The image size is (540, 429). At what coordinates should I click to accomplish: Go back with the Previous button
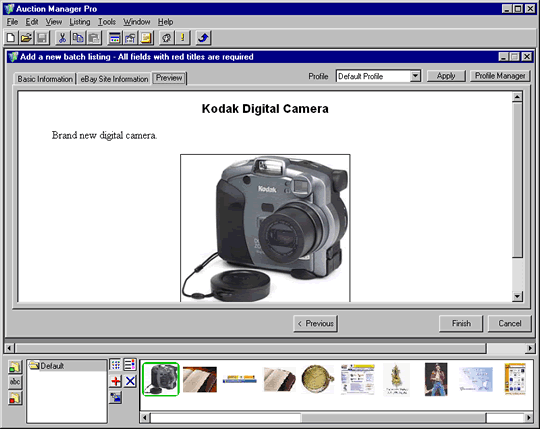(x=315, y=324)
